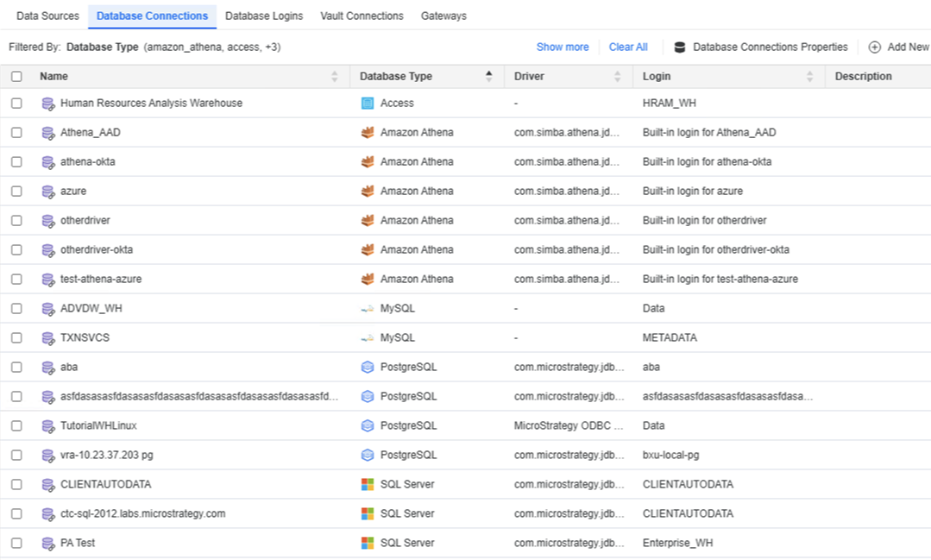
Task: Open the ctc-sql-2012.labs.microstrategy.com connection
Action: (142, 514)
